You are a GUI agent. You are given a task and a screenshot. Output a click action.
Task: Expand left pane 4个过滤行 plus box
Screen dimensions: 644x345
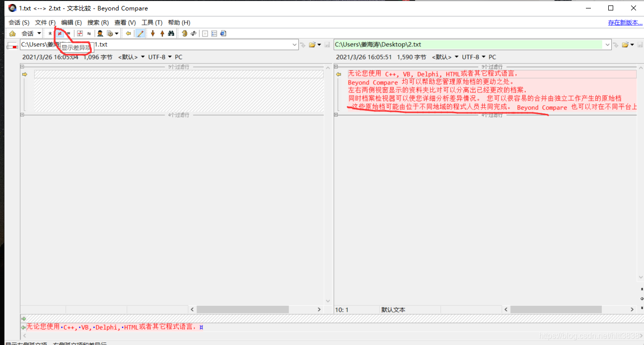tap(22, 115)
